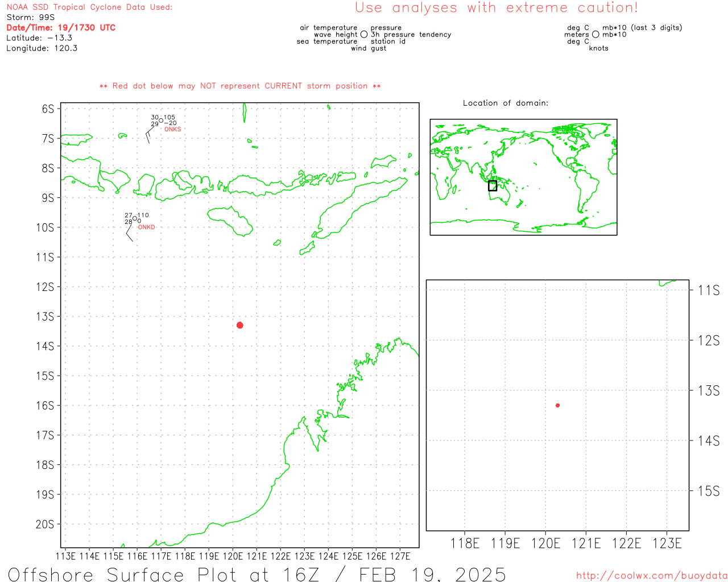Viewport: 728px width, 582px height.
Task: Click the 116E longitude label
Action: coord(137,556)
